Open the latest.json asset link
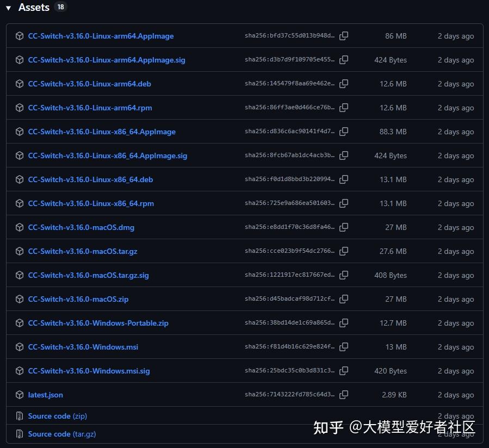Screen dimensions: 489x448 46,395
